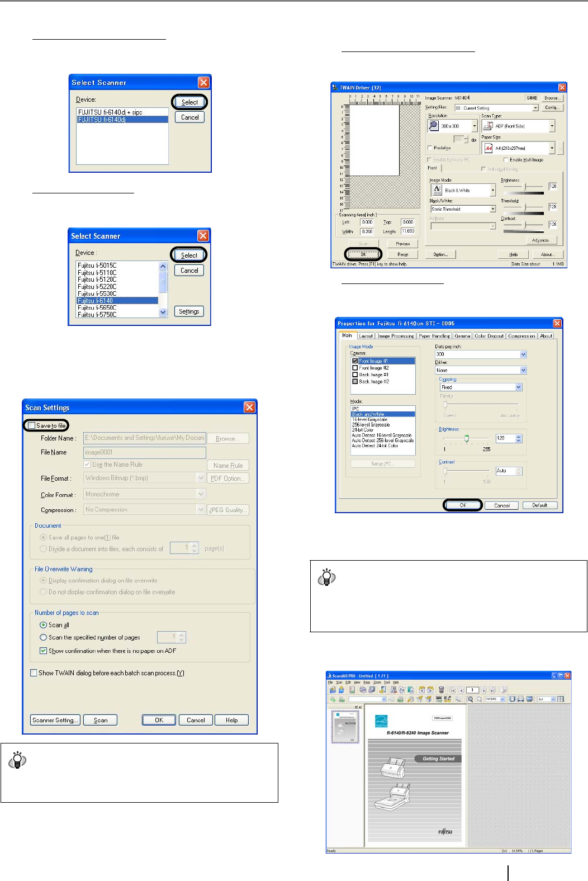
Task: Select FUJITSU fi-6140dj + sipc in device list
Action: pyautogui.click(x=122, y=112)
